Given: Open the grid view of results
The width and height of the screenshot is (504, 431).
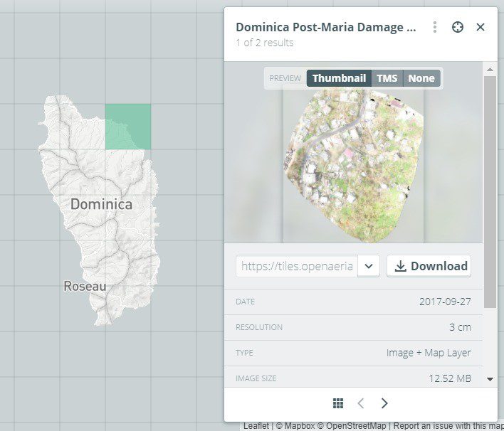Looking at the screenshot, I should 338,403.
